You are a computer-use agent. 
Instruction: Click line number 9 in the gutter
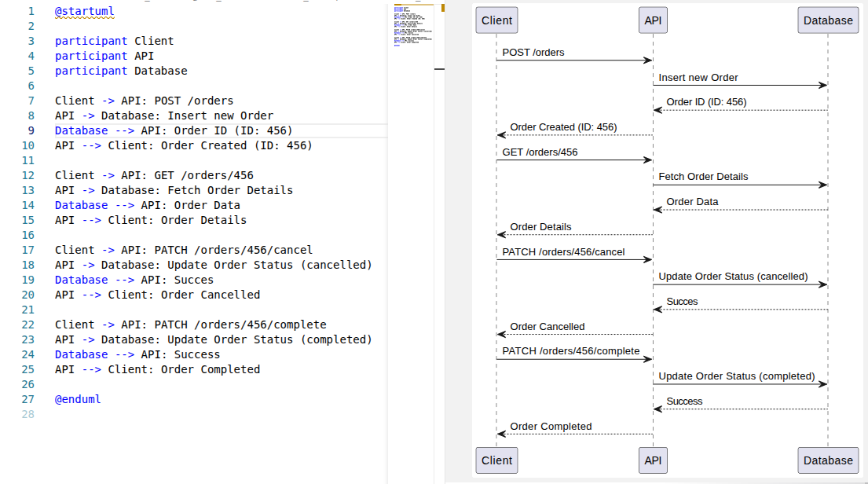[x=30, y=130]
